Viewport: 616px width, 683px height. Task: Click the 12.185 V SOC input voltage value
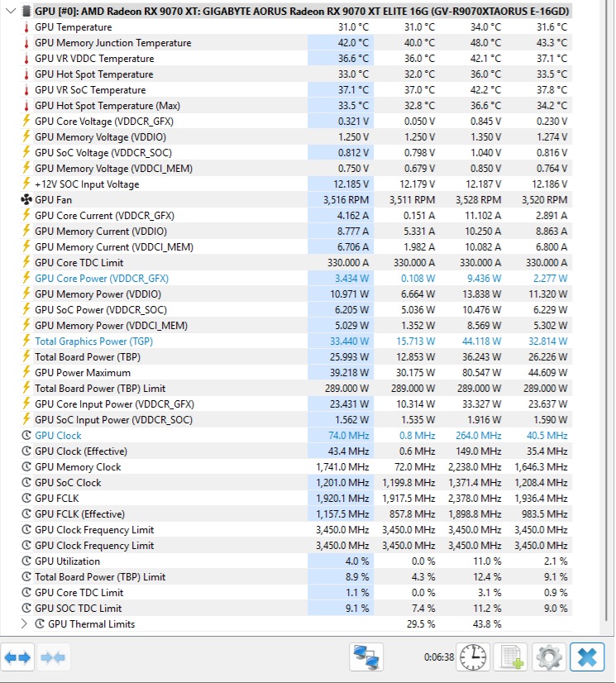[x=351, y=184]
